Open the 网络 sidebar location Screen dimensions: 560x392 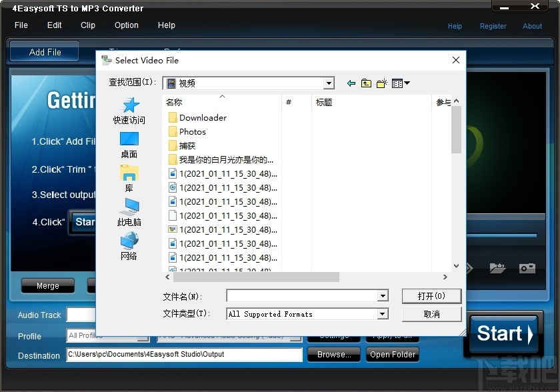point(129,247)
